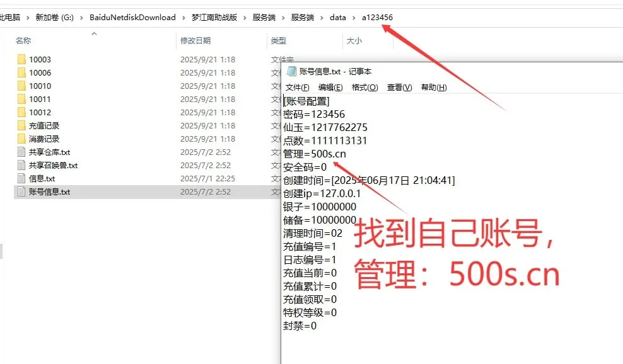This screenshot has width=623, height=364.
Task: Click the 管理=500s.cn line
Action: (314, 154)
